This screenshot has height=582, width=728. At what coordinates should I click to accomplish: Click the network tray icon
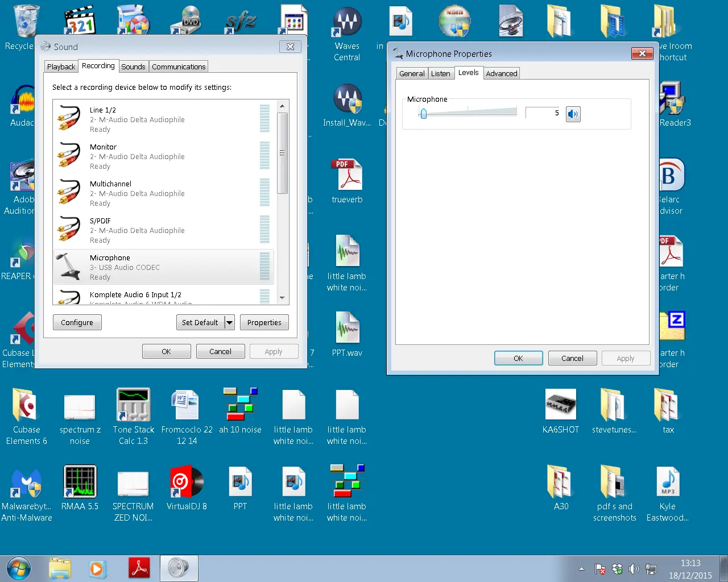click(651, 569)
